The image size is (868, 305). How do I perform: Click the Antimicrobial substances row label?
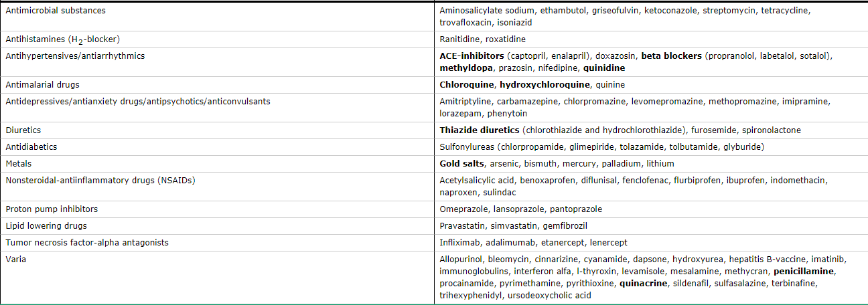pos(56,11)
